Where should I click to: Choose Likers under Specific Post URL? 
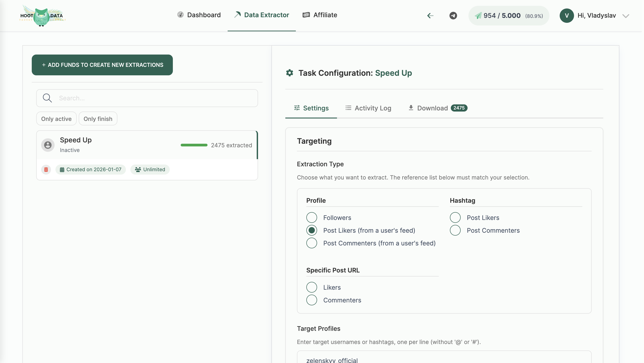[311, 287]
